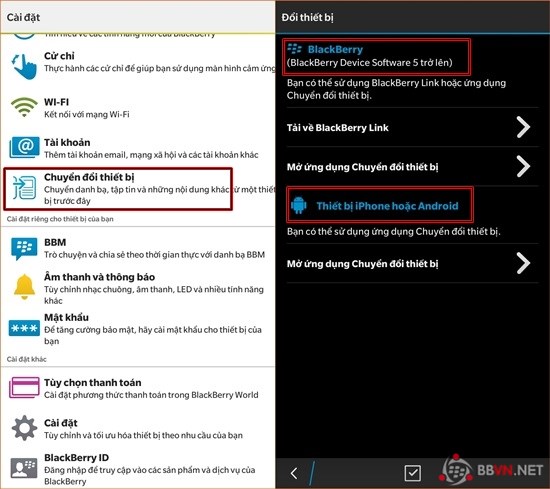Viewport: 550px width, 489px height.
Task: Tap the BlackBerry ID contact card icon
Action: tap(24, 468)
